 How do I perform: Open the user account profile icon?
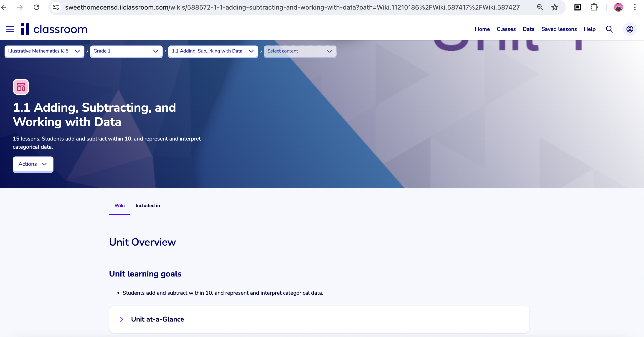629,29
